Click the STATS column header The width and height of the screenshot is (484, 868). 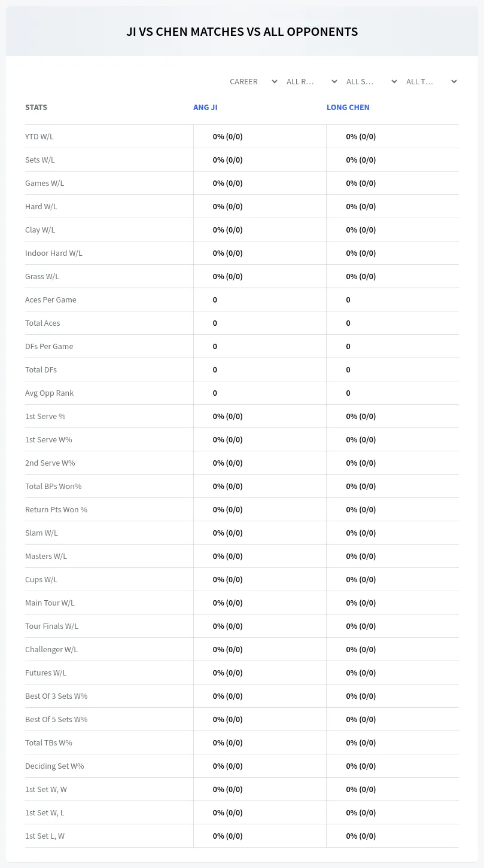tap(36, 108)
